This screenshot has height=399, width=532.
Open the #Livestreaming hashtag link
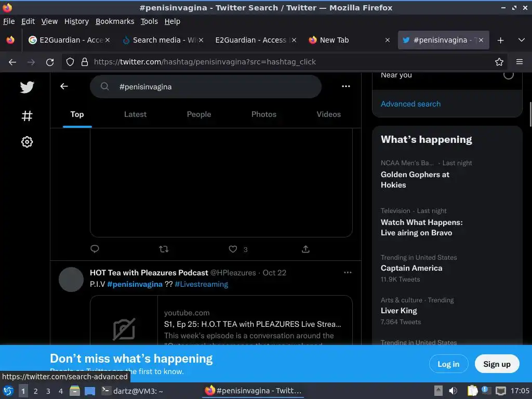pos(201,284)
